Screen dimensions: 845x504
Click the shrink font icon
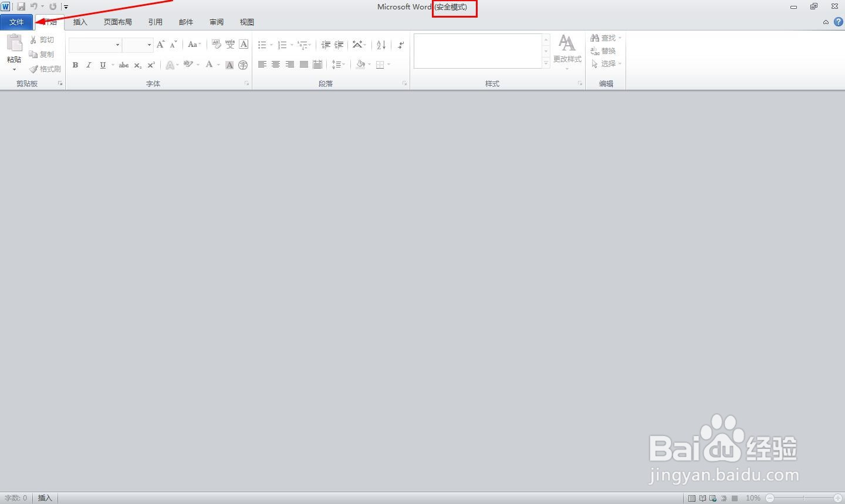pos(174,45)
